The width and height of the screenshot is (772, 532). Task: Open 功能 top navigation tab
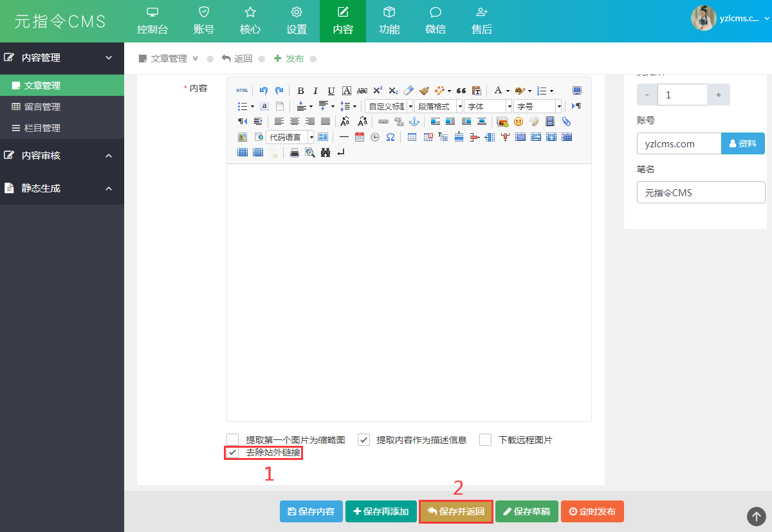tap(389, 21)
